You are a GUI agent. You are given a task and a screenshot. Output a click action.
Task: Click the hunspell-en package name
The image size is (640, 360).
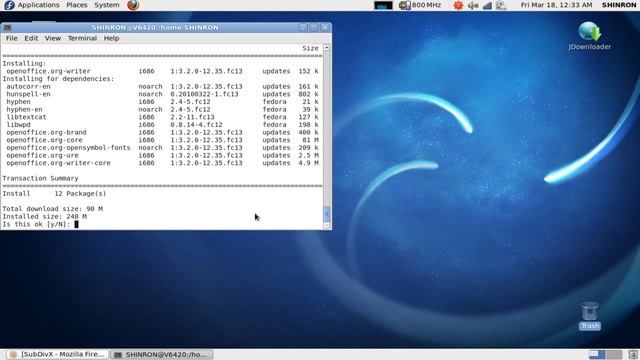pyautogui.click(x=28, y=94)
